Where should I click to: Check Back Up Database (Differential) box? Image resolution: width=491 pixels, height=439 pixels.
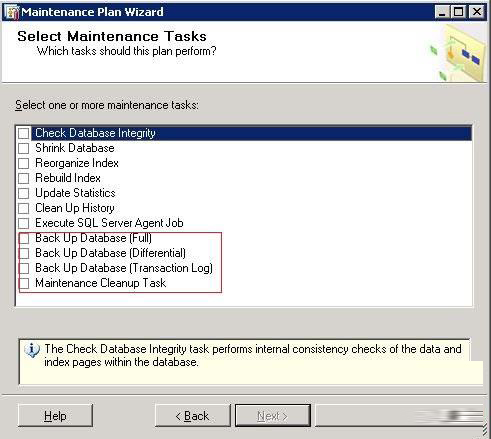pos(24,253)
